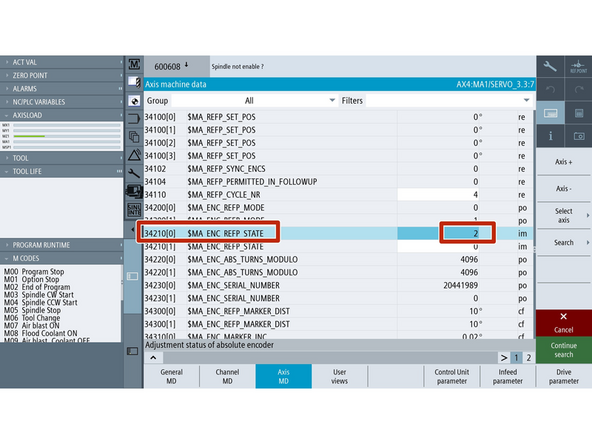Click the M03 Spindle CW Start entry
The image size is (592, 444).
39,295
